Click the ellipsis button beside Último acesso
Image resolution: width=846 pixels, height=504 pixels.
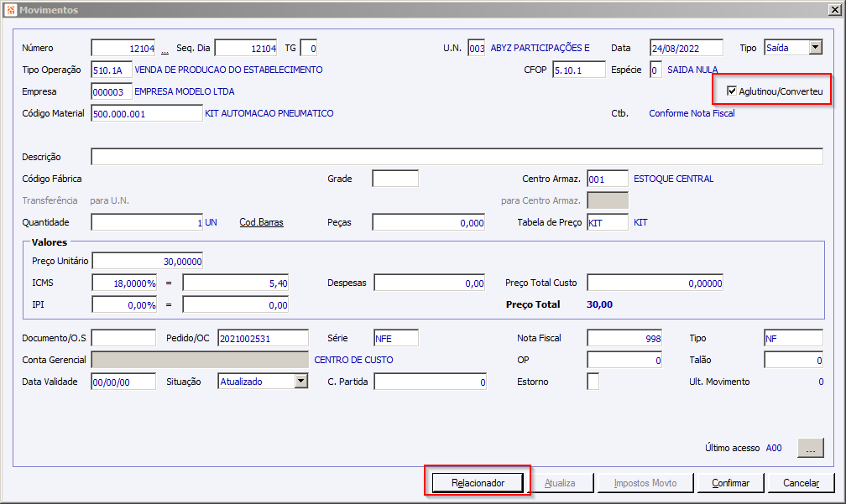coord(811,448)
